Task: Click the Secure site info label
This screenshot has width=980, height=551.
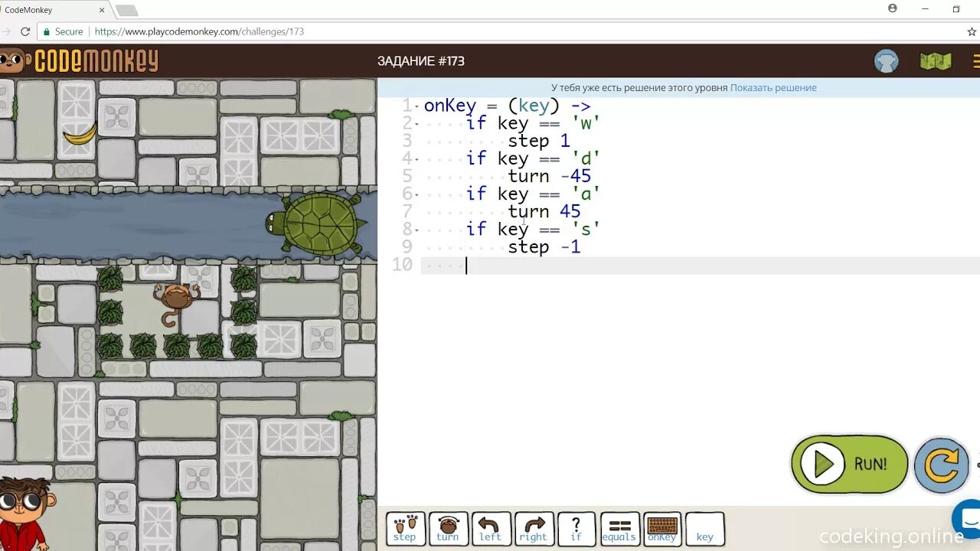Action: [x=63, y=31]
